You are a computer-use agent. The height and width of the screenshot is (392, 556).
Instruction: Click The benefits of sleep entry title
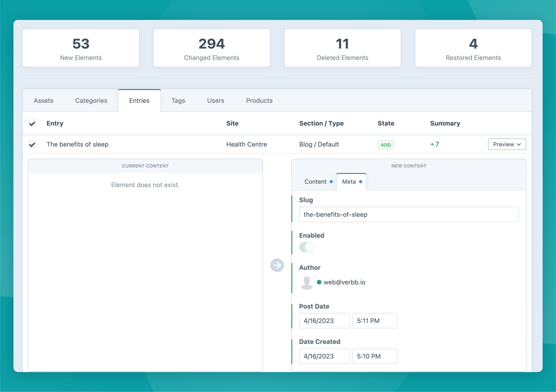(x=77, y=144)
